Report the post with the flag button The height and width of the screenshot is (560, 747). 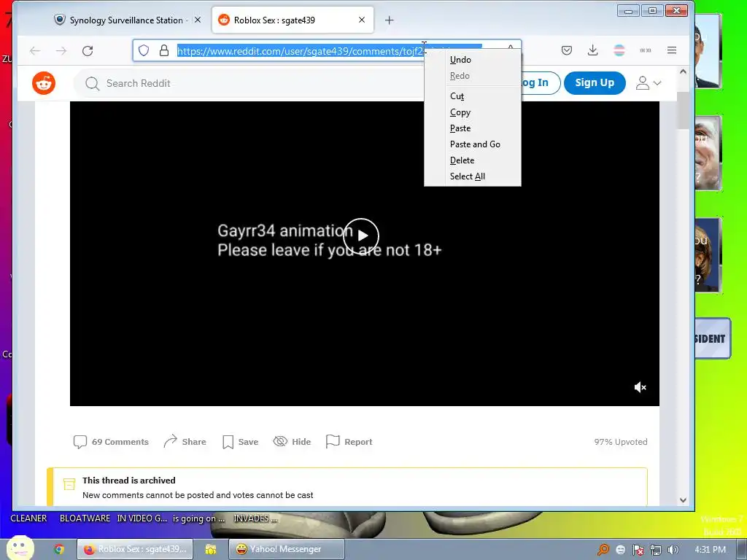tap(349, 442)
